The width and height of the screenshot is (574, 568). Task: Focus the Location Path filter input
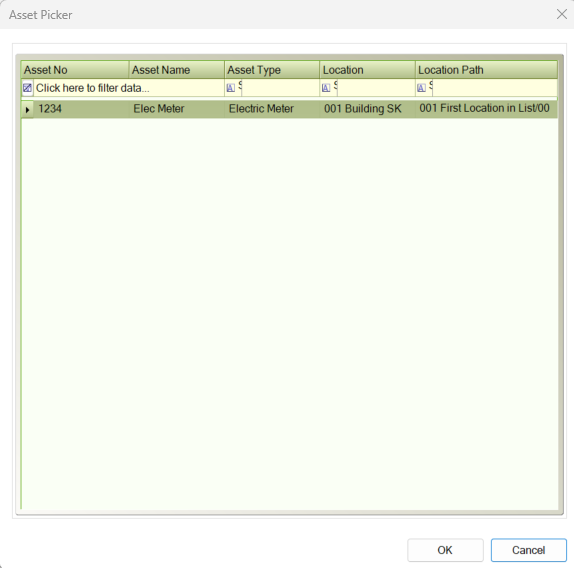click(x=495, y=88)
